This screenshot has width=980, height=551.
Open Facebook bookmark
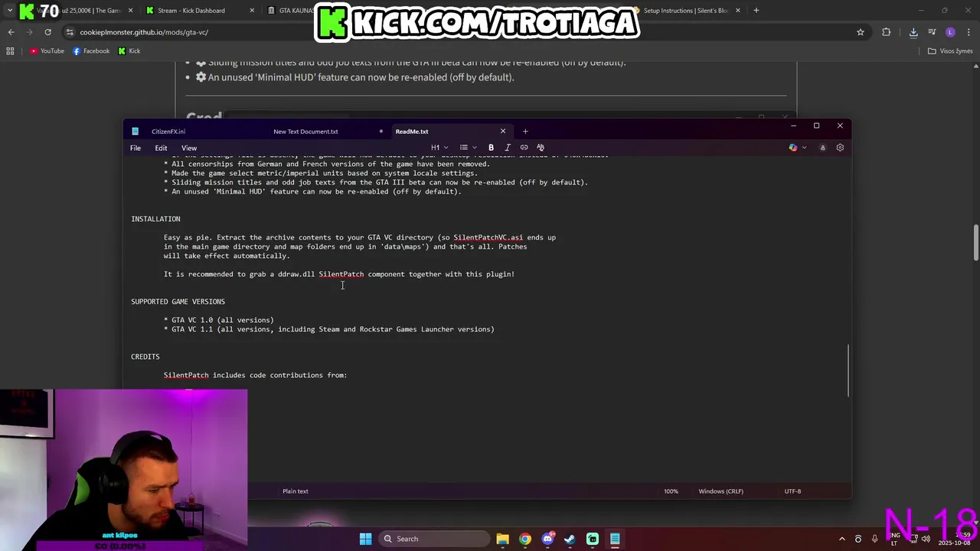(91, 51)
